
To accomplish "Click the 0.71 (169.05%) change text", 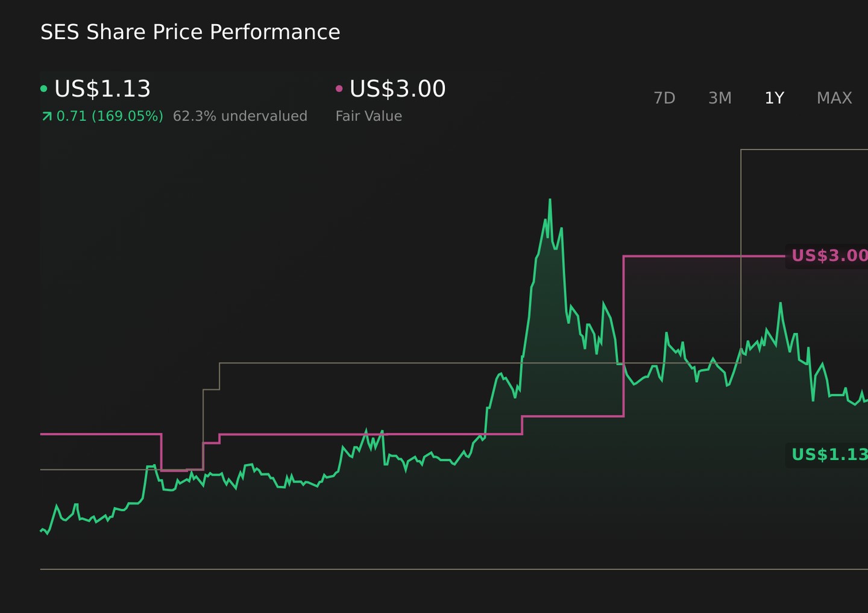I will point(110,116).
